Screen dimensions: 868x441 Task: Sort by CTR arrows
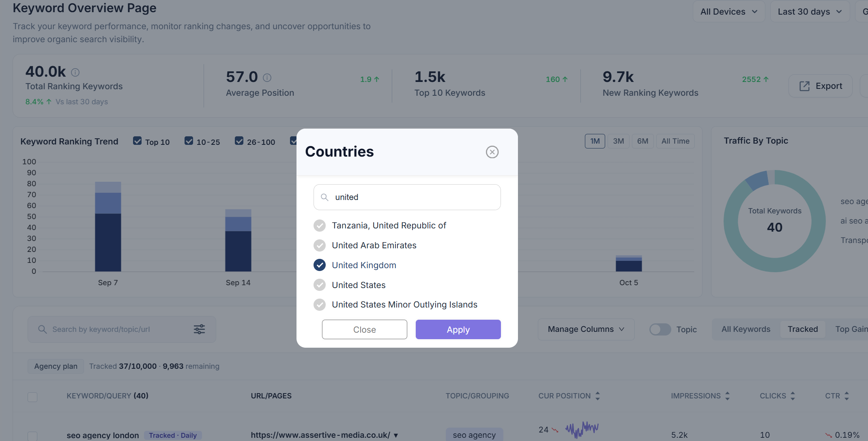pyautogui.click(x=847, y=396)
